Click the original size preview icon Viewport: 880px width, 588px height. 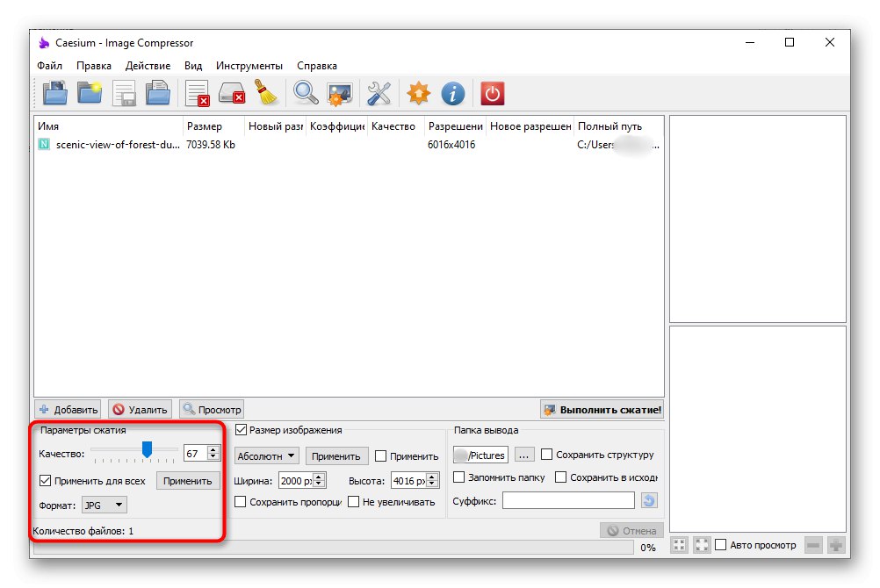pos(702,545)
